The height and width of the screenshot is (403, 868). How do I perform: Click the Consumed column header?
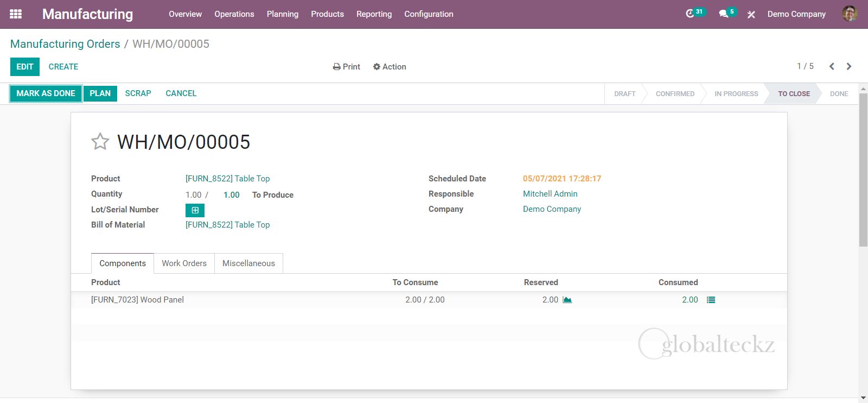(x=678, y=282)
